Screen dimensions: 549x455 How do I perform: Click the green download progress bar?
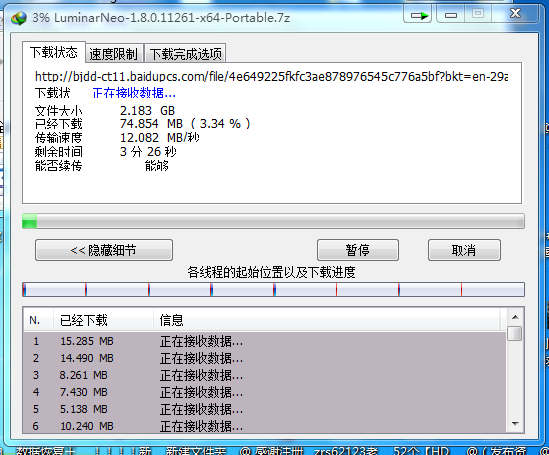(x=273, y=221)
